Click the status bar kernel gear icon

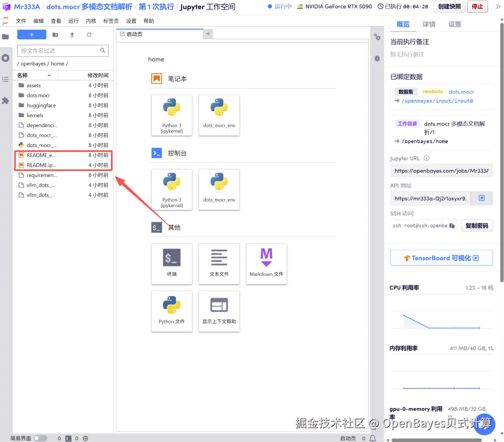pyautogui.click(x=85, y=438)
